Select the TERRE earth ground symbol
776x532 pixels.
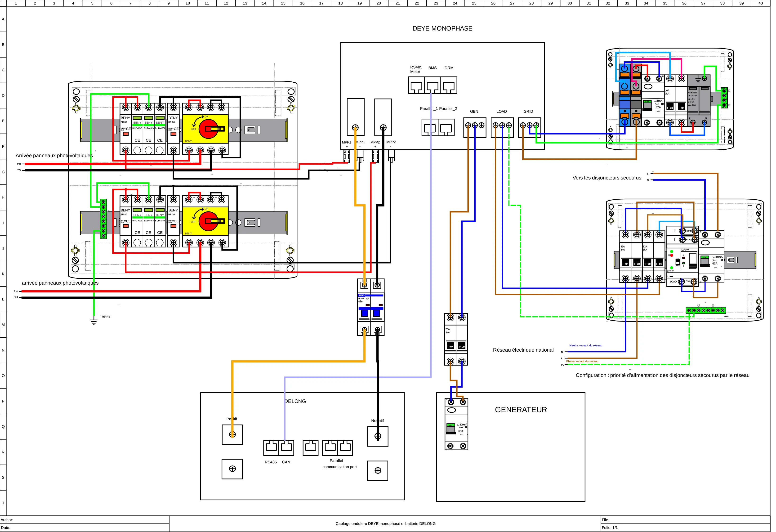coord(94,321)
